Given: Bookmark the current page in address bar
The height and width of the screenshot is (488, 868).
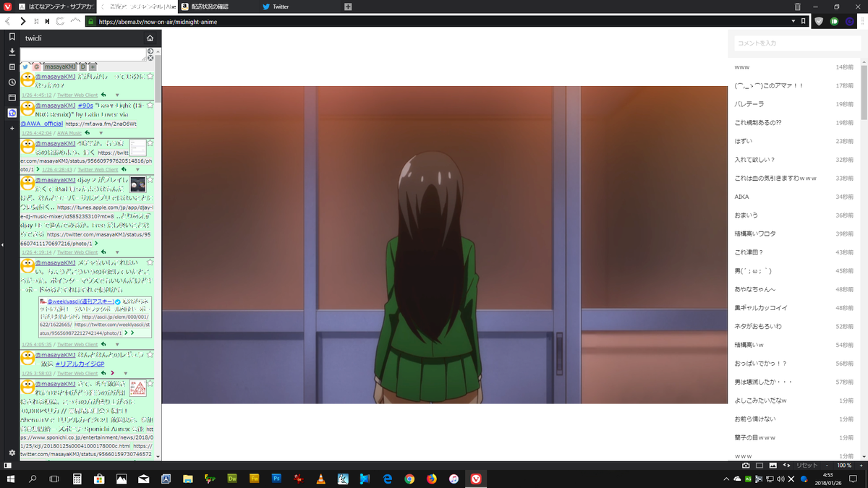Looking at the screenshot, I should (x=803, y=22).
